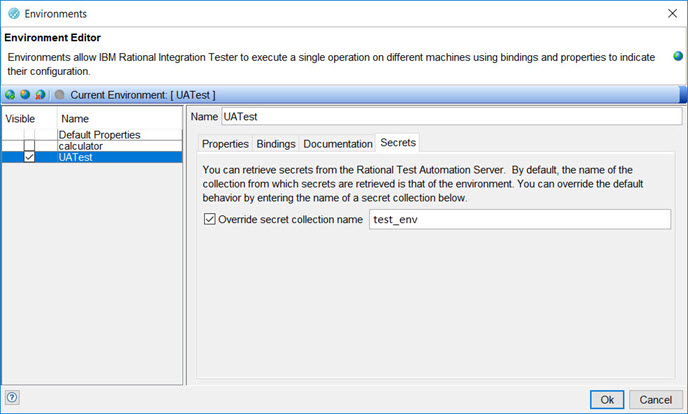Screen dimensions: 688x414
Task: Select the calculator environment row
Action: 92,146
